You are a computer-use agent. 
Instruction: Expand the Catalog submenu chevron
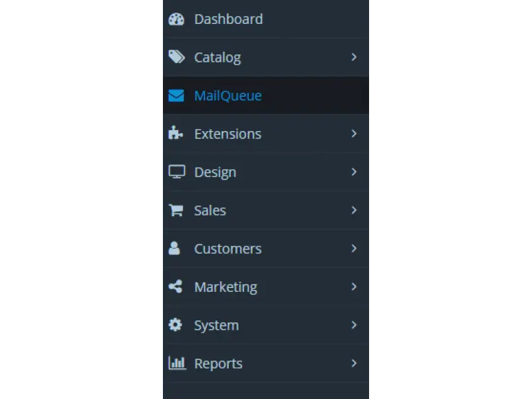click(354, 57)
